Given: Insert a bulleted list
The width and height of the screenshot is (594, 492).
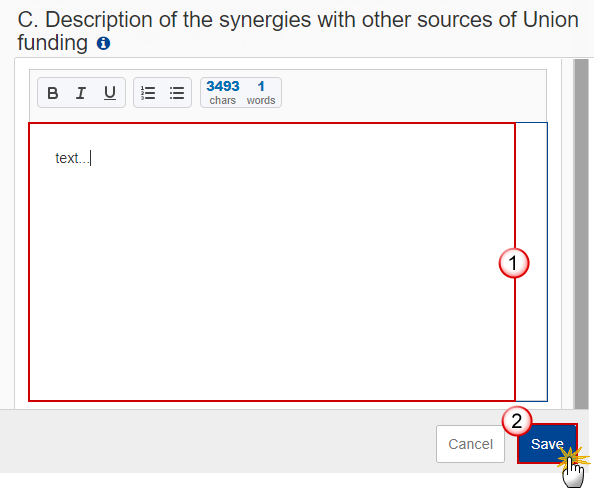Looking at the screenshot, I should click(177, 93).
